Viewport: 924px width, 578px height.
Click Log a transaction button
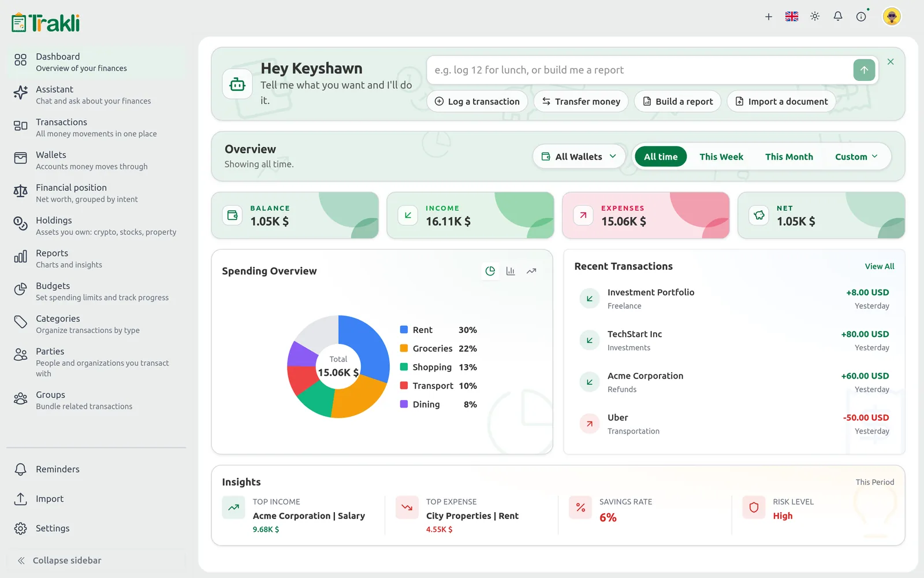[x=477, y=101]
